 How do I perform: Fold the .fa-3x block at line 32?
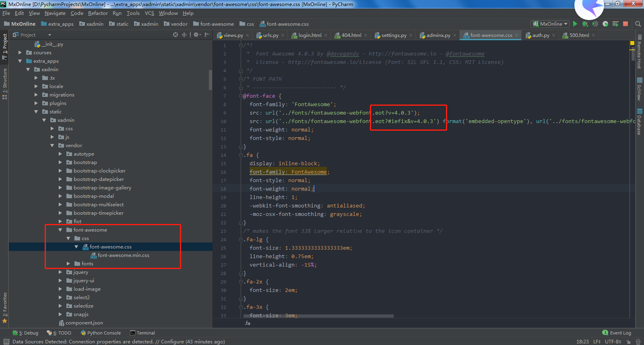point(241,307)
